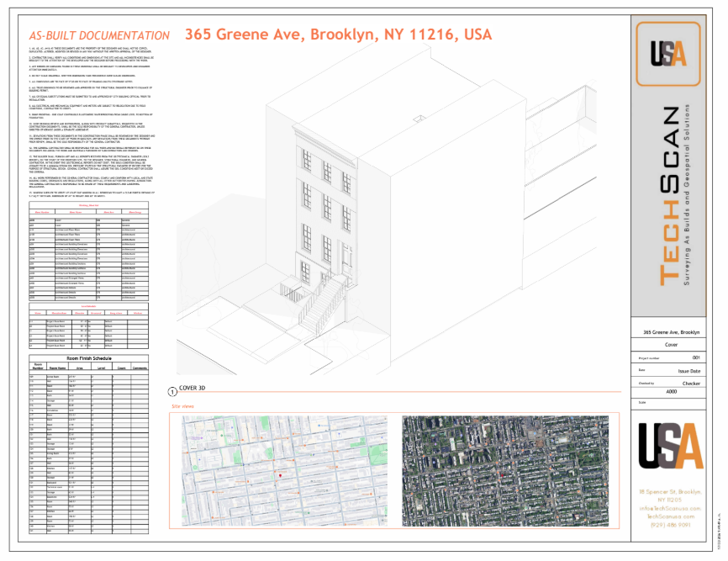Click the Room Finish Schedule table title
The image size is (728, 561).
(87, 357)
